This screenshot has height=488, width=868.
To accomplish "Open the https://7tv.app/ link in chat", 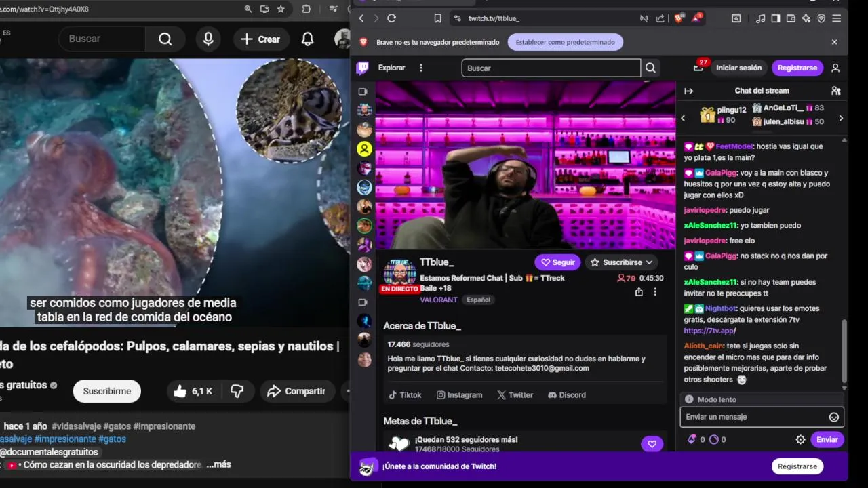I will coord(709,331).
